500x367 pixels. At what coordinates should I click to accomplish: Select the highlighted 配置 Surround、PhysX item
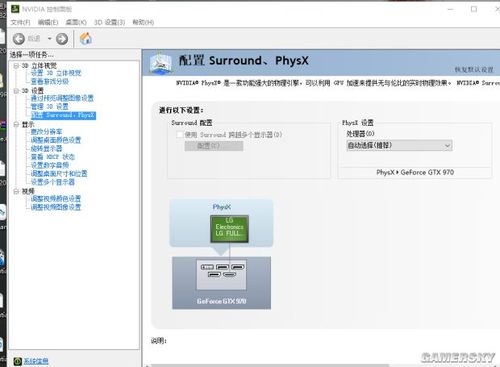(63, 115)
